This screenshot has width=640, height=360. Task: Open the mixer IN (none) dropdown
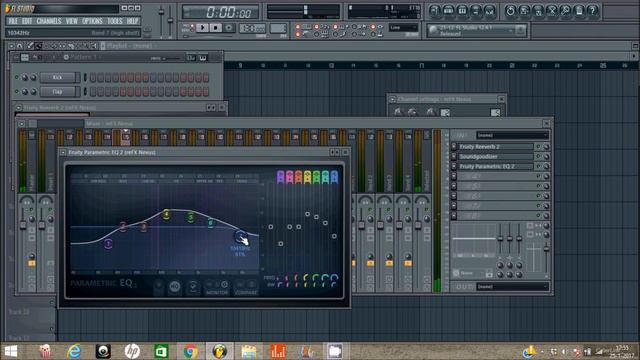(x=512, y=135)
